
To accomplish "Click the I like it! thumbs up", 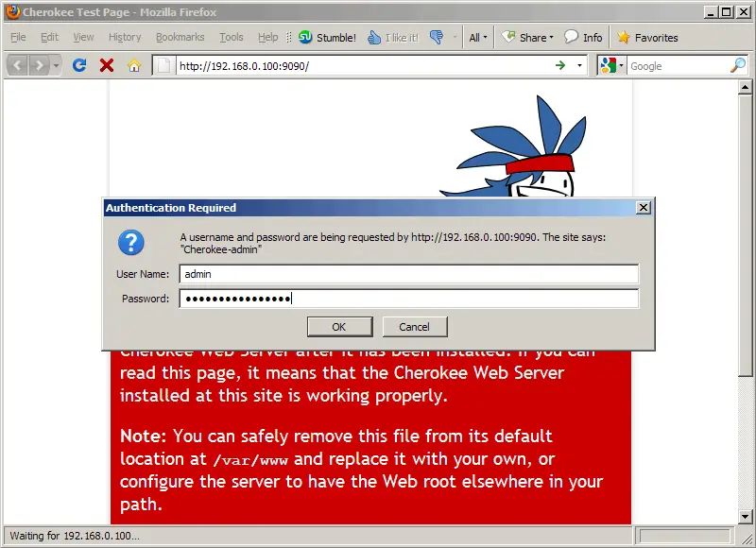I will coord(392,37).
